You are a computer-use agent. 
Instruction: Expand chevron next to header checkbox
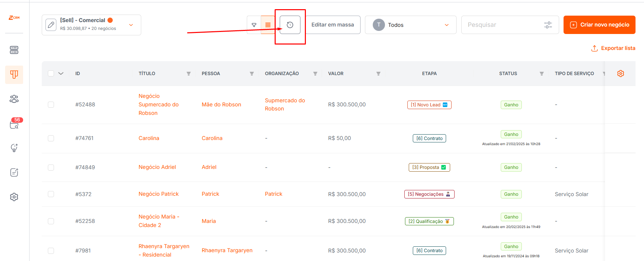[x=61, y=73]
